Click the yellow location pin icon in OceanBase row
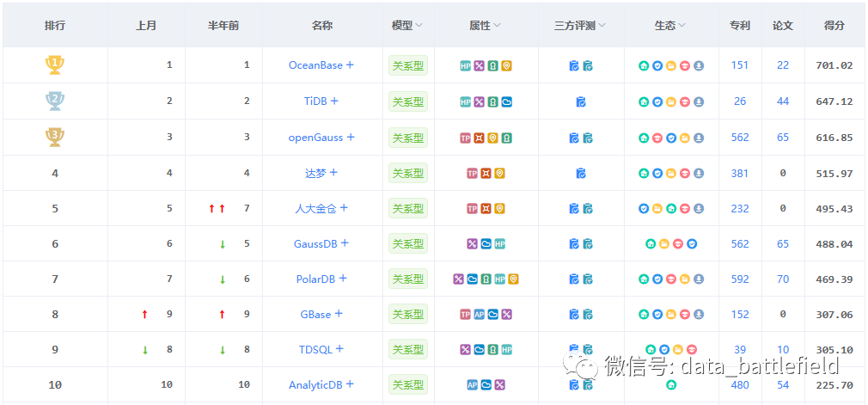The image size is (868, 405). 506,66
